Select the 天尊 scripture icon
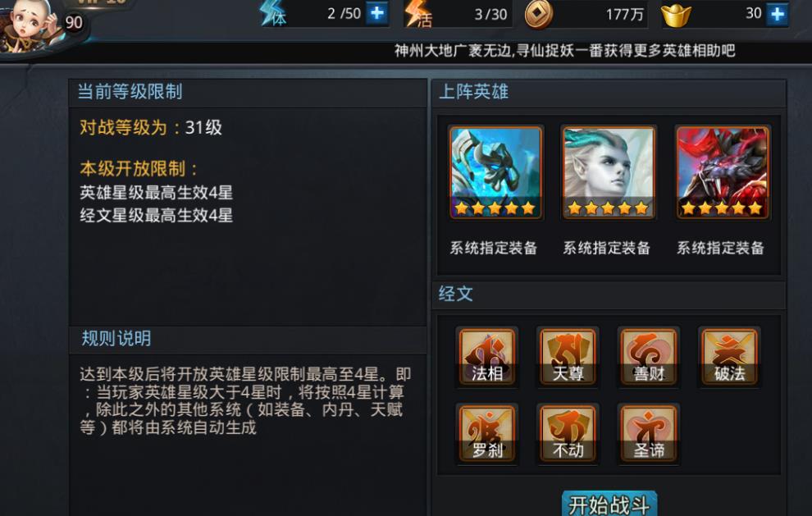The height and width of the screenshot is (516, 812). click(568, 357)
